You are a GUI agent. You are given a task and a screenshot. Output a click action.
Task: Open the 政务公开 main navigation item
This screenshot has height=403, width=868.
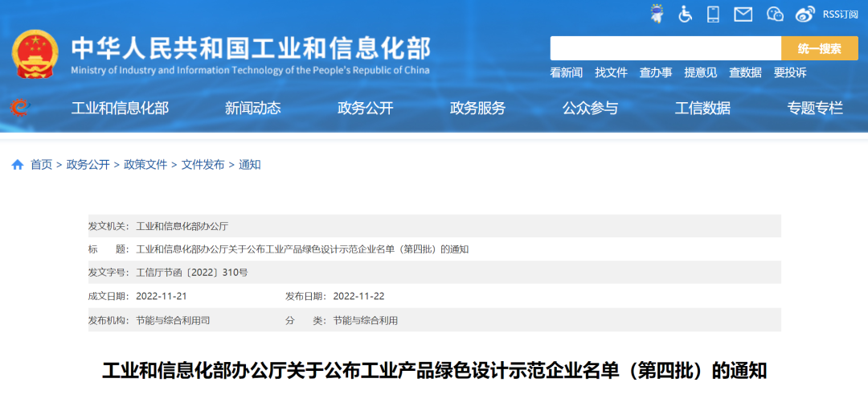click(365, 109)
